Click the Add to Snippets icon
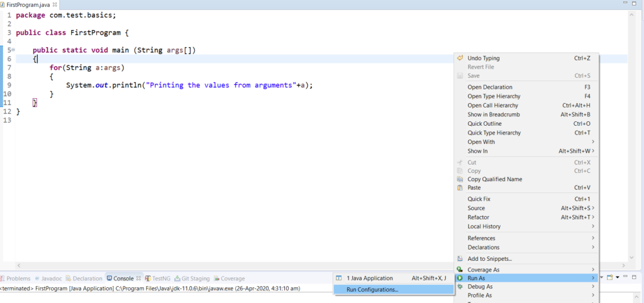 pos(460,258)
